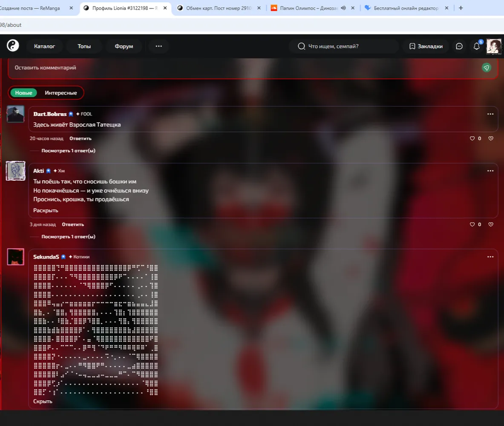Open Dart.Bobrus avatar thumbnail
Image resolution: width=504 pixels, height=426 pixels.
[x=15, y=114]
